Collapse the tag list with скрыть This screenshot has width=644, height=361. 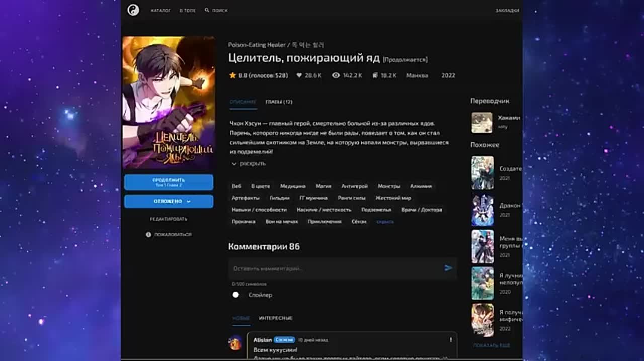[385, 222]
